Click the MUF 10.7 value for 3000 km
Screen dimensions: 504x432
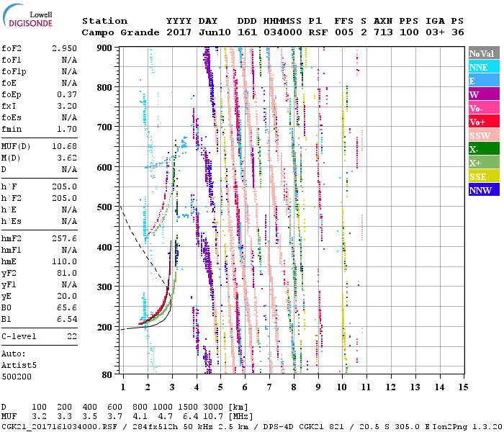click(x=213, y=417)
